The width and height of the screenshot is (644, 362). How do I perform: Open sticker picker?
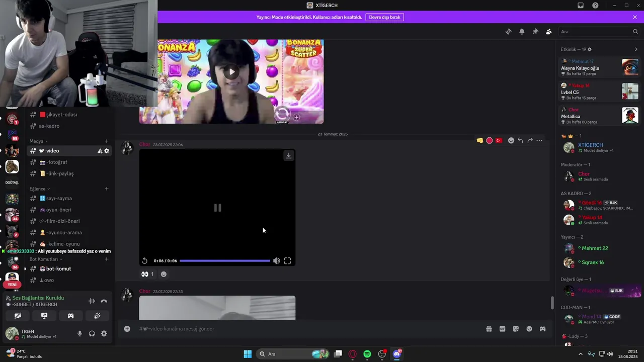516,329
